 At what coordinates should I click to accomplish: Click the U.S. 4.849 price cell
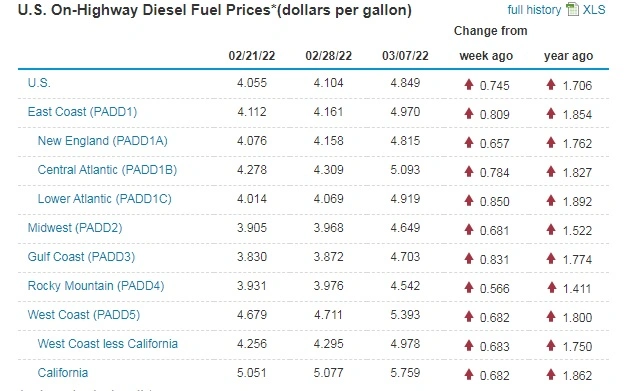pyautogui.click(x=405, y=83)
